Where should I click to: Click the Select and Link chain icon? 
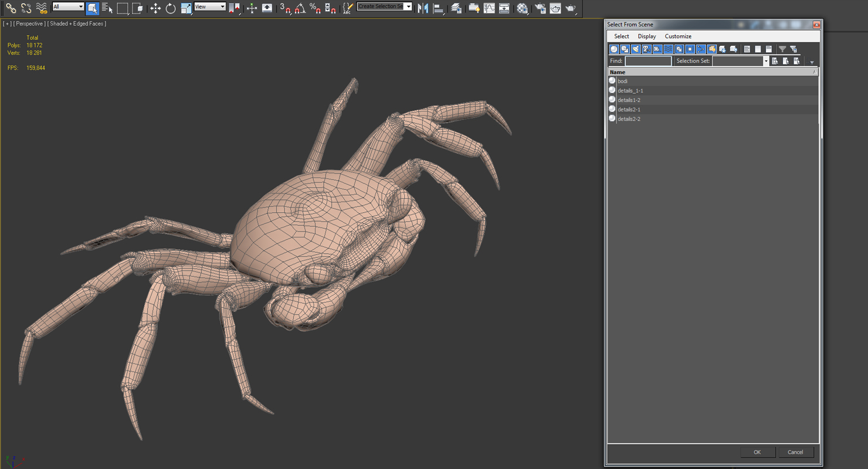click(x=11, y=8)
